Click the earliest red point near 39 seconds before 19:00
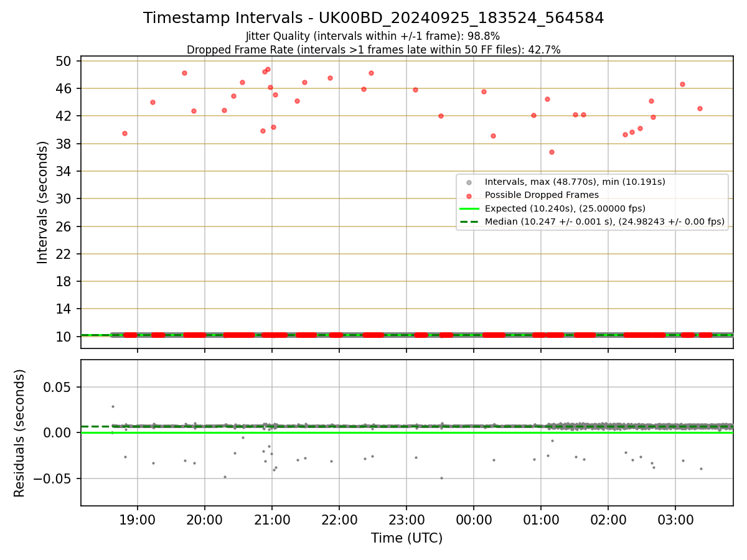This screenshot has width=747, height=560. click(x=125, y=133)
